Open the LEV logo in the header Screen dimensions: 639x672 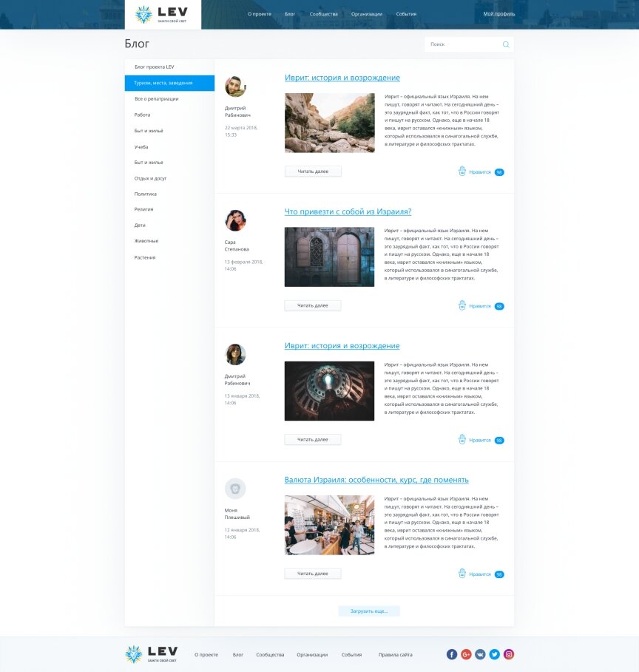pos(163,15)
